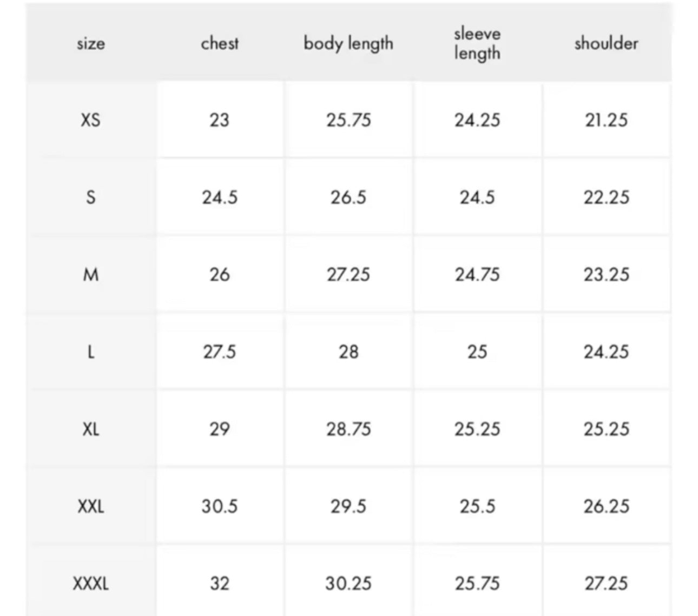Click the "body length" column header
This screenshot has width=698, height=616.
click(348, 43)
